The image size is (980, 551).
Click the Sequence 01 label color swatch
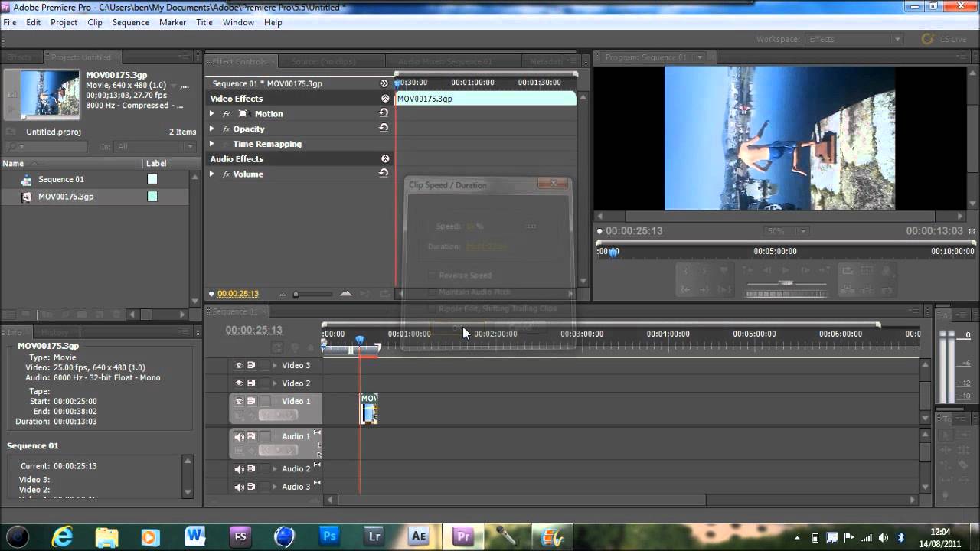click(152, 179)
